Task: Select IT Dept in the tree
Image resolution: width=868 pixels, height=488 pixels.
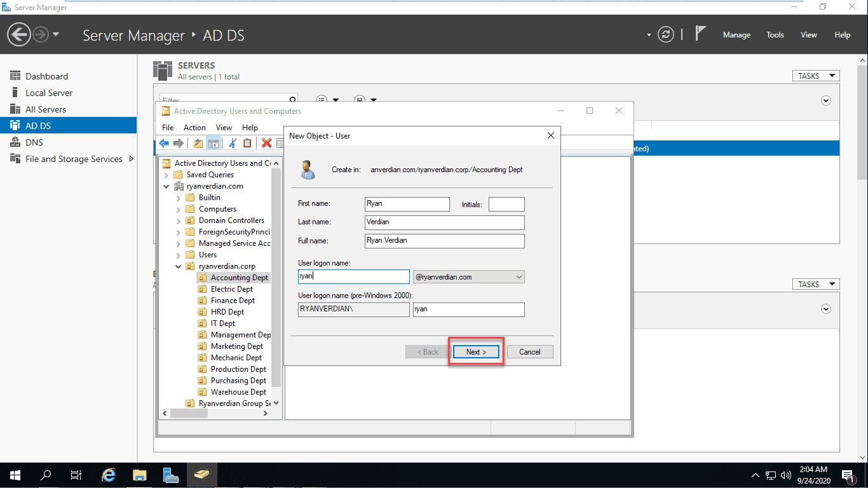Action: point(223,323)
